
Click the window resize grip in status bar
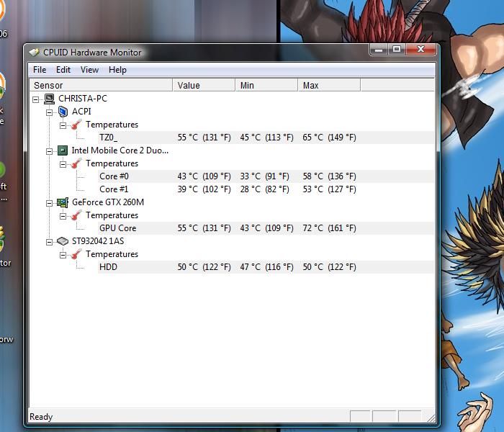(x=431, y=418)
